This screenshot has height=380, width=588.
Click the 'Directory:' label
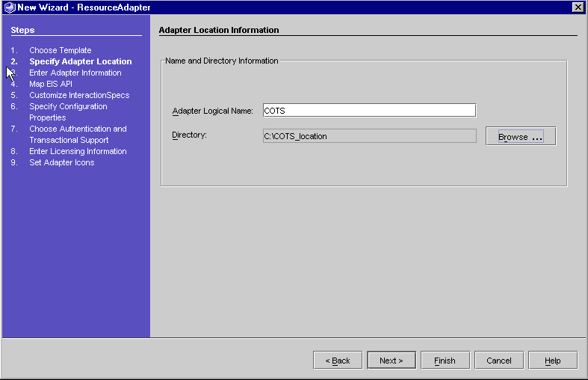point(189,135)
